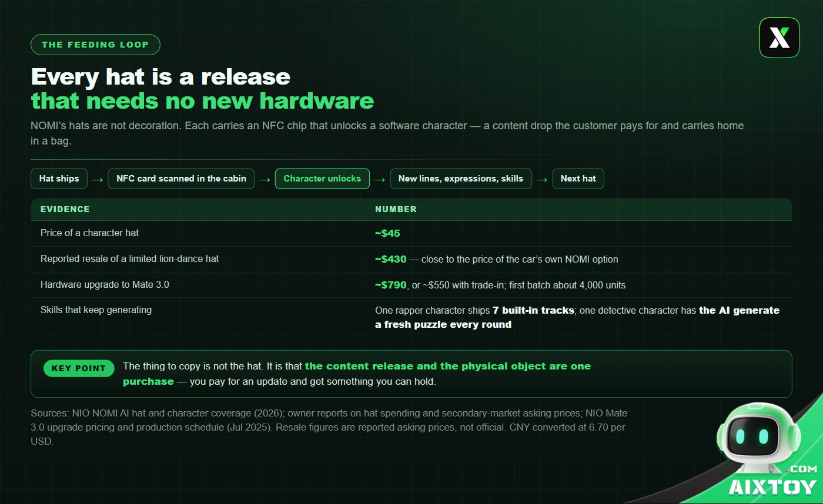This screenshot has width=823, height=504.
Task: Click the X logo icon
Action: coord(779,38)
